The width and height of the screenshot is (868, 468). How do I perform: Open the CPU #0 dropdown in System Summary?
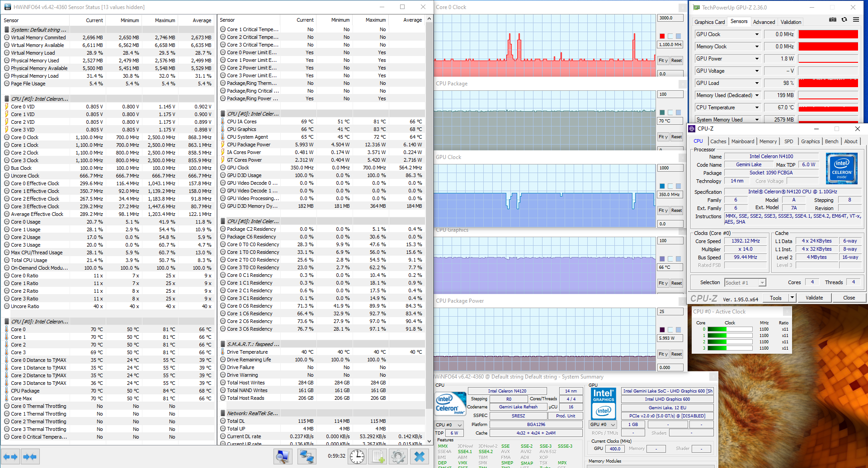click(449, 425)
